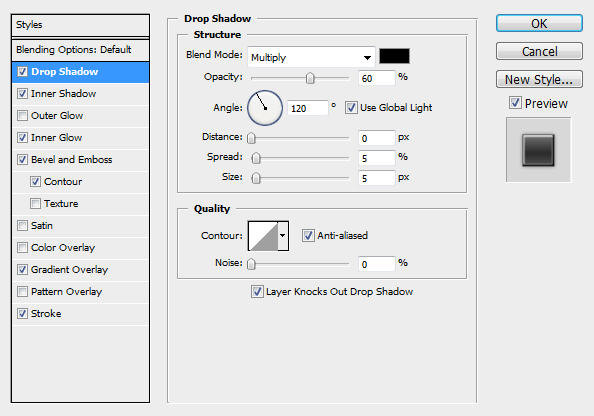Confirm with the OK button

point(539,23)
